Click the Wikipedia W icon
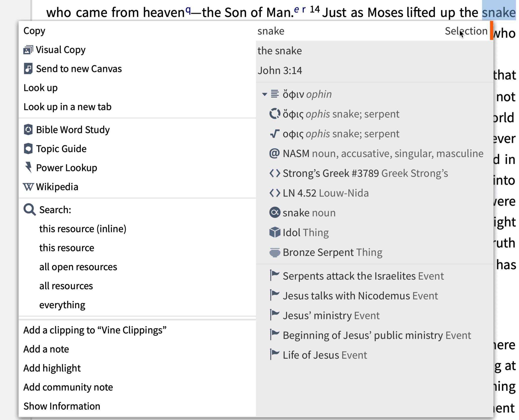This screenshot has height=420, width=519. pyautogui.click(x=28, y=187)
